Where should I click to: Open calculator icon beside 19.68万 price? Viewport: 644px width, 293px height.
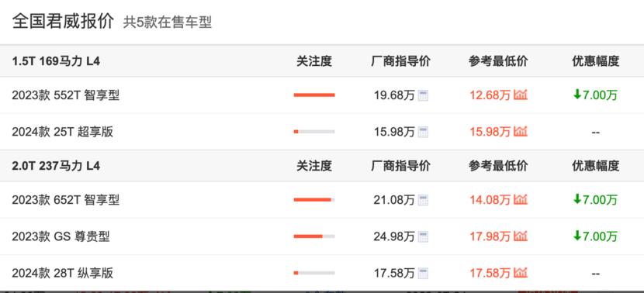pos(423,95)
